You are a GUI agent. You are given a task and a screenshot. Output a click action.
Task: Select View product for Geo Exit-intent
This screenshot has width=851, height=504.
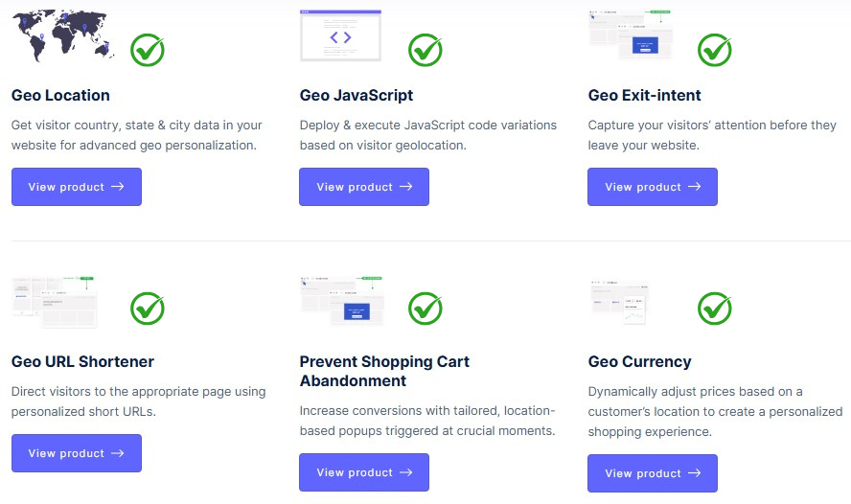[x=653, y=187]
